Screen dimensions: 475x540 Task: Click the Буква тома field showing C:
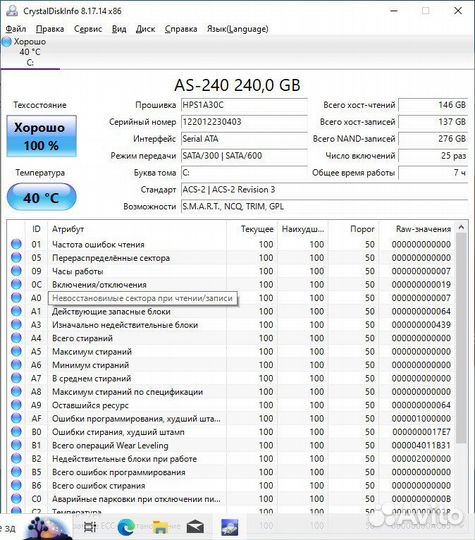pyautogui.click(x=244, y=173)
